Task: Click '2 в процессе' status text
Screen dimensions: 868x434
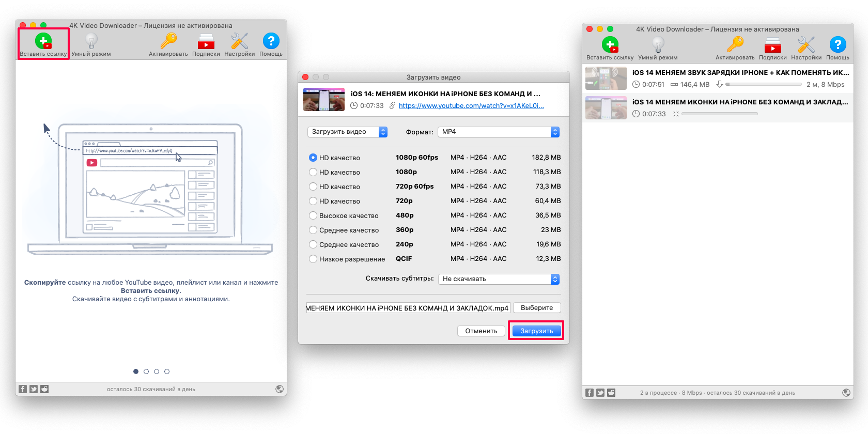Action: click(658, 393)
